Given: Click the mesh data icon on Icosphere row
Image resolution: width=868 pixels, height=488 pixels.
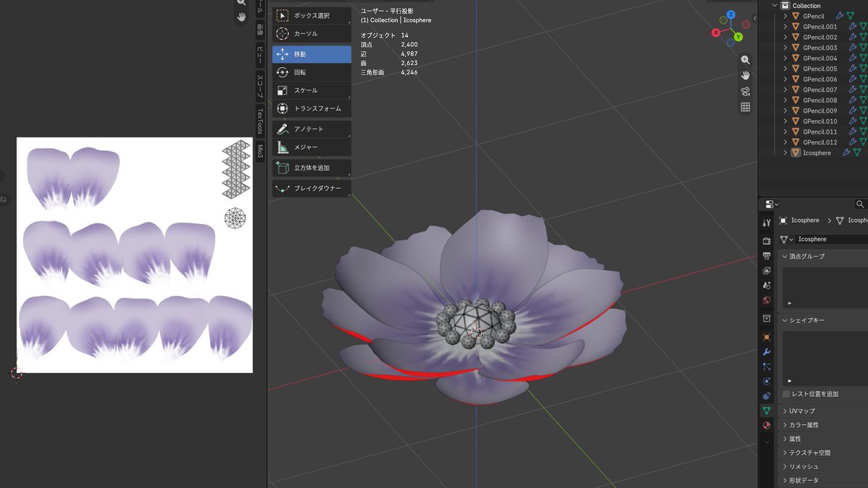Looking at the screenshot, I should [x=857, y=153].
